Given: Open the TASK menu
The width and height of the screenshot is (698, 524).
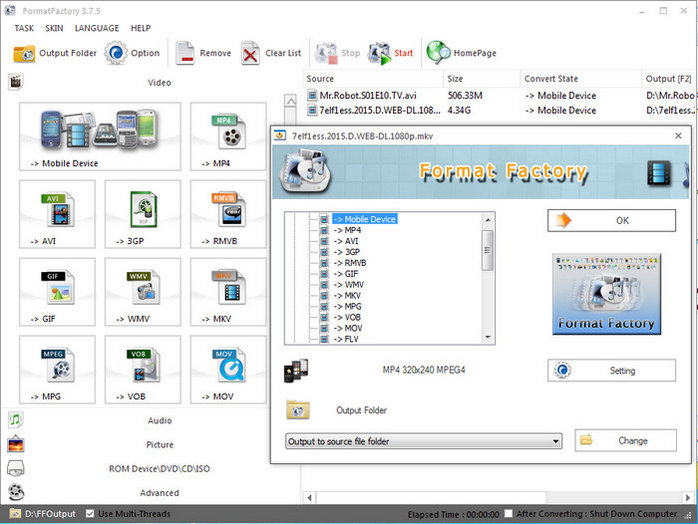Looking at the screenshot, I should click(x=24, y=28).
